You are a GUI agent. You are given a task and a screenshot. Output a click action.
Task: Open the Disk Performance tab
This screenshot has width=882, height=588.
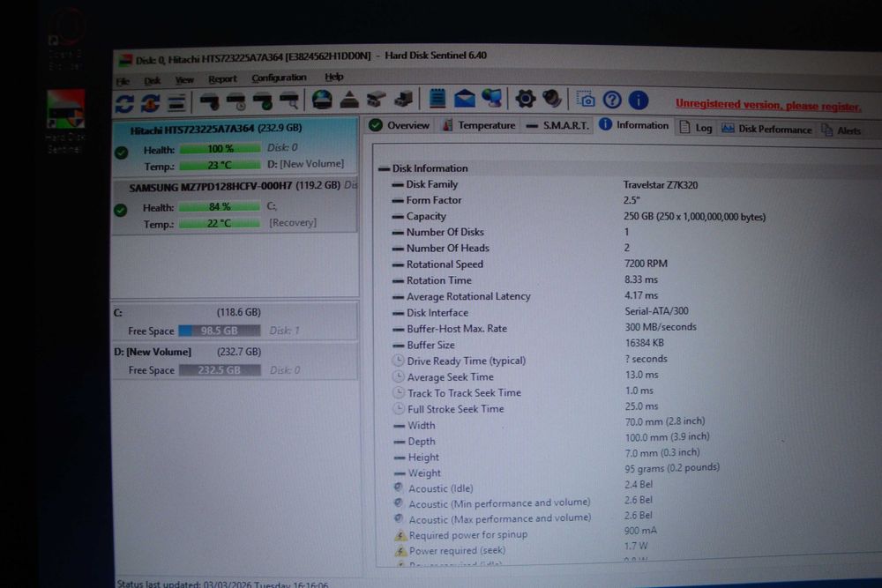(x=766, y=130)
